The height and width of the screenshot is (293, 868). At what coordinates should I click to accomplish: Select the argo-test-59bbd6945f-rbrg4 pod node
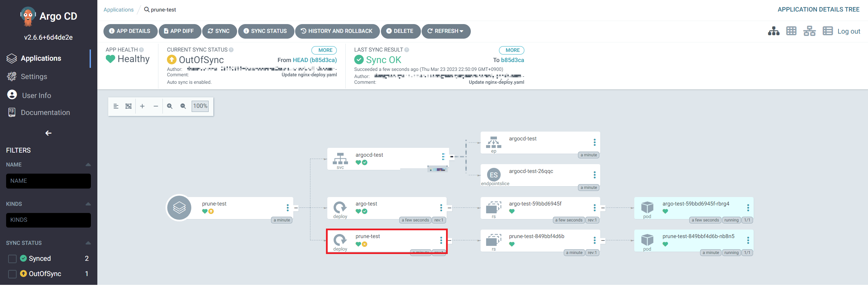pyautogui.click(x=694, y=208)
